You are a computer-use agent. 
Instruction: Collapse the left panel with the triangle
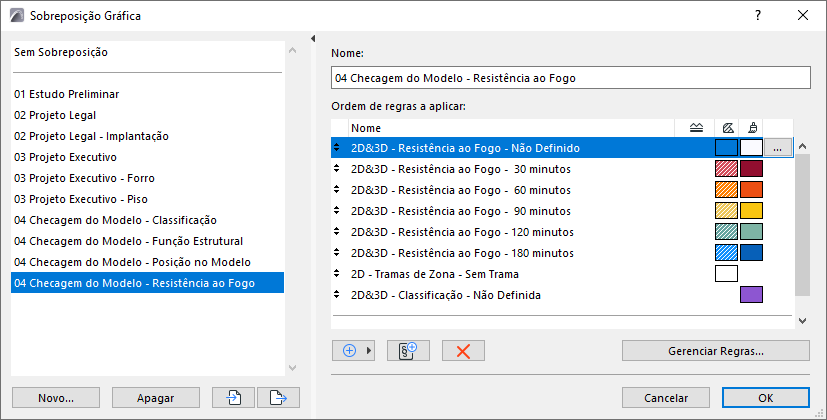tap(314, 39)
